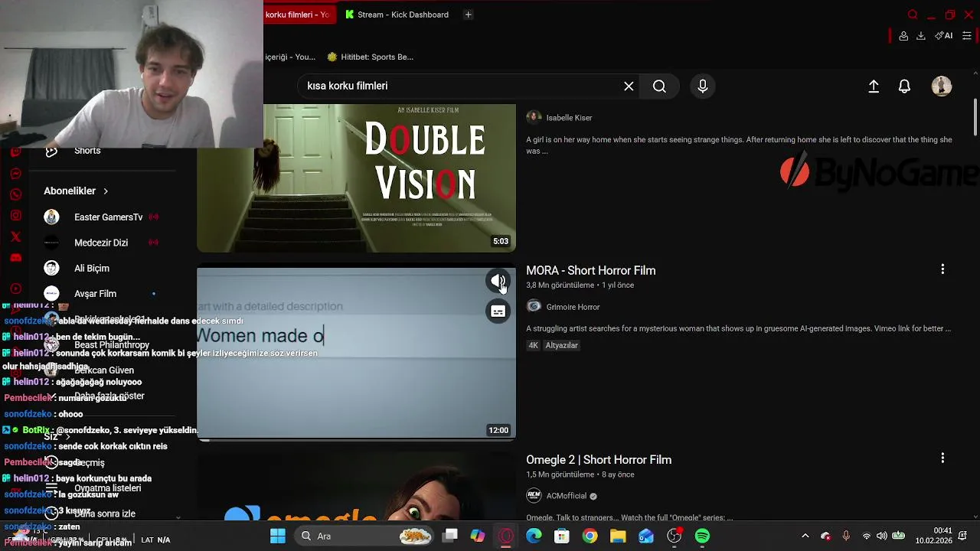Open Google Chrome from the taskbar
The image size is (980, 551).
(x=590, y=536)
